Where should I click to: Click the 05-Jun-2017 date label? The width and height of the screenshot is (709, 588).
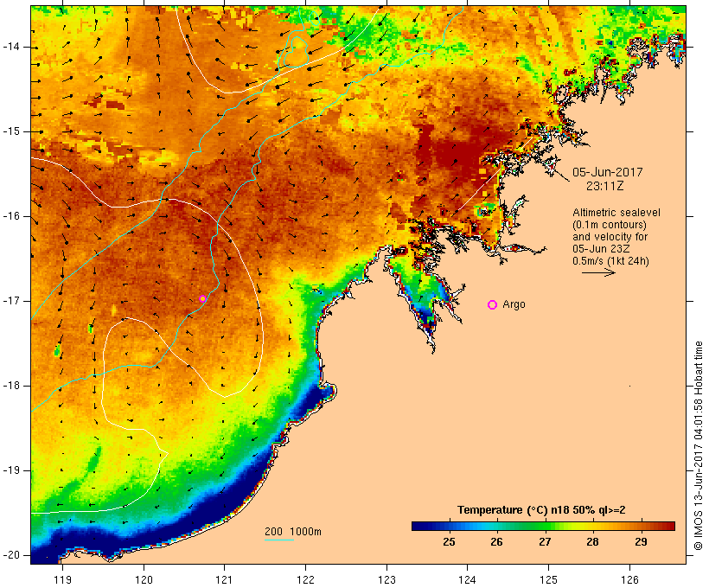(x=607, y=172)
